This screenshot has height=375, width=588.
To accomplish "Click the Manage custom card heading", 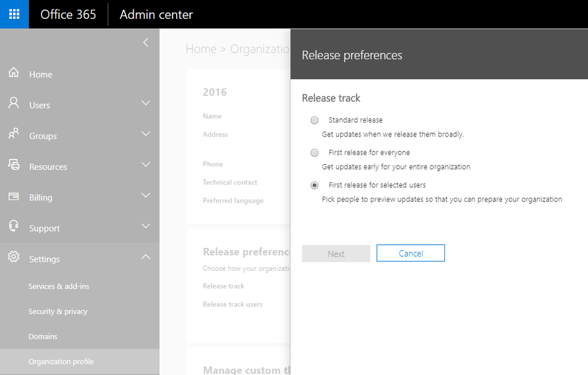I will [x=247, y=370].
